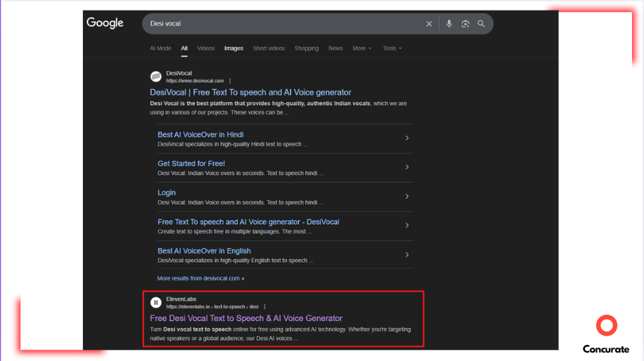Screen dimensions: 644x361
Task: Switch to the Shopping tab
Action: [x=307, y=48]
